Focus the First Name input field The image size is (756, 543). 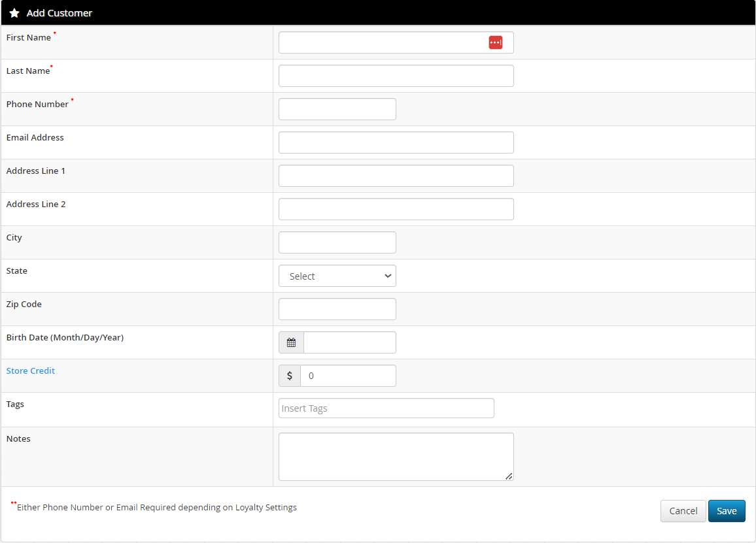pos(396,42)
